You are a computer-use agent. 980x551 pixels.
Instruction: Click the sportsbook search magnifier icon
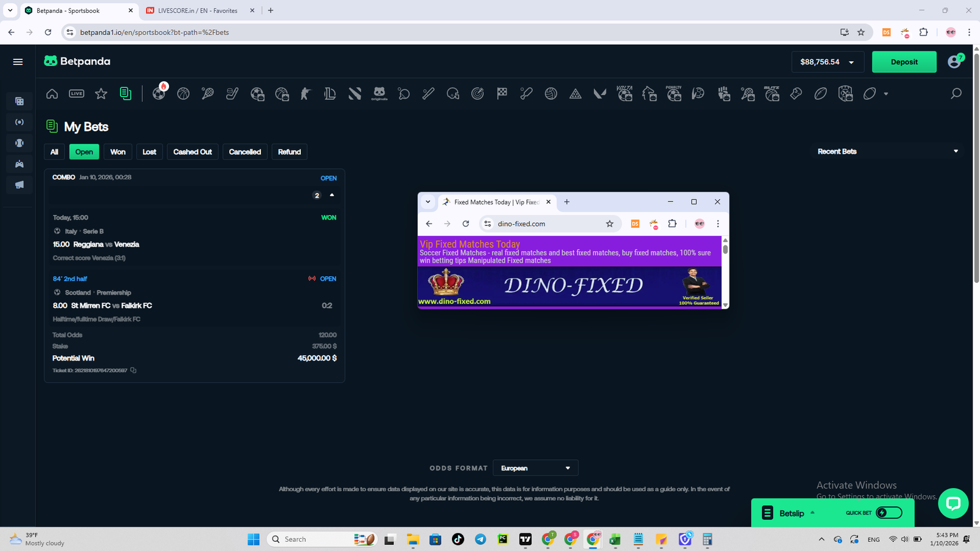click(956, 94)
